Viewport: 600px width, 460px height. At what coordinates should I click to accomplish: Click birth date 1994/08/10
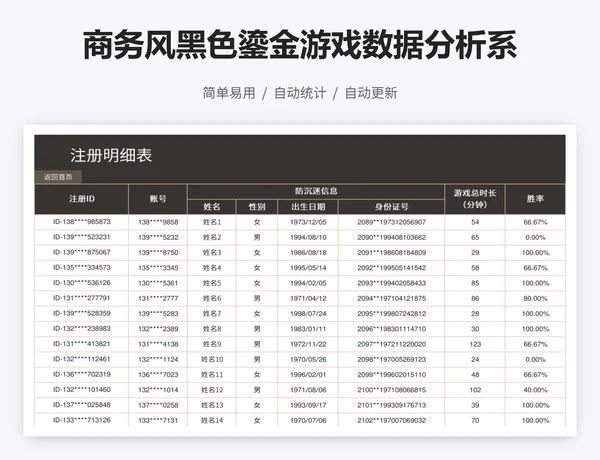pyautogui.click(x=308, y=237)
